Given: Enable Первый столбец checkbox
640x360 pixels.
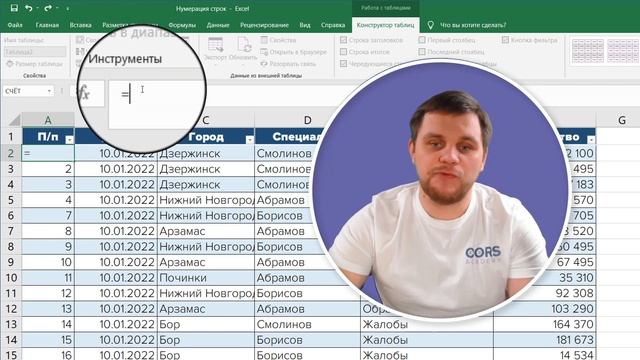Looking at the screenshot, I should coord(422,40).
